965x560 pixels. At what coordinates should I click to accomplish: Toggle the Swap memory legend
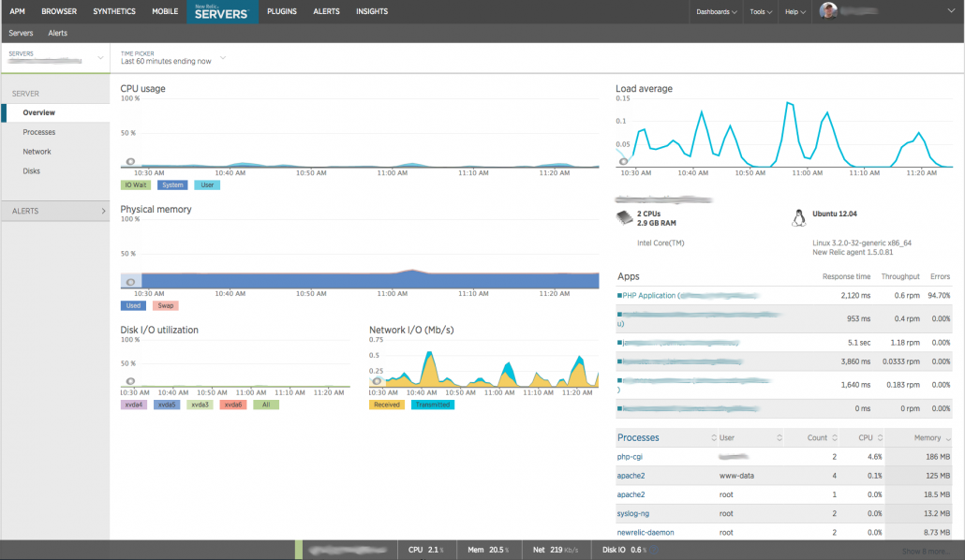166,305
